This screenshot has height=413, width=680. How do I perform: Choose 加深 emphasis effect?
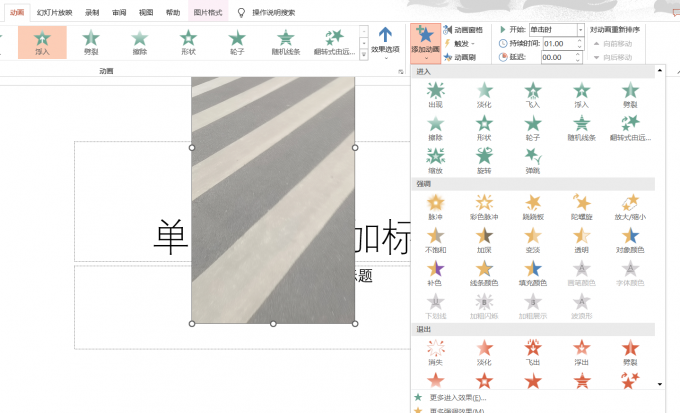pyautogui.click(x=484, y=240)
